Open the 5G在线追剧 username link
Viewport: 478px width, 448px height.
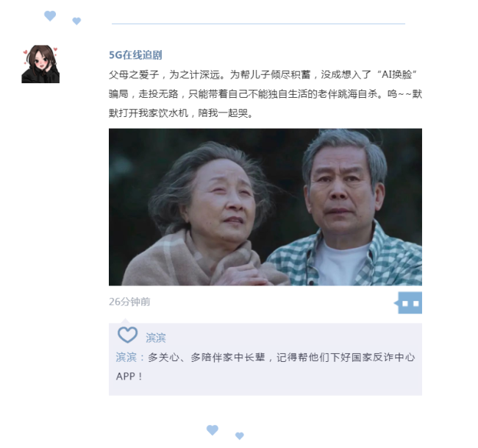point(135,55)
